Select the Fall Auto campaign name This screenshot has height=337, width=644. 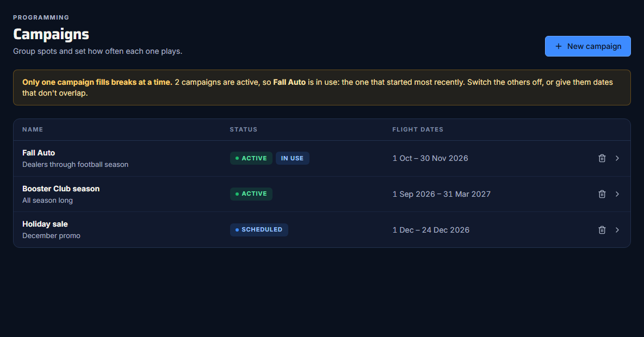[39, 153]
